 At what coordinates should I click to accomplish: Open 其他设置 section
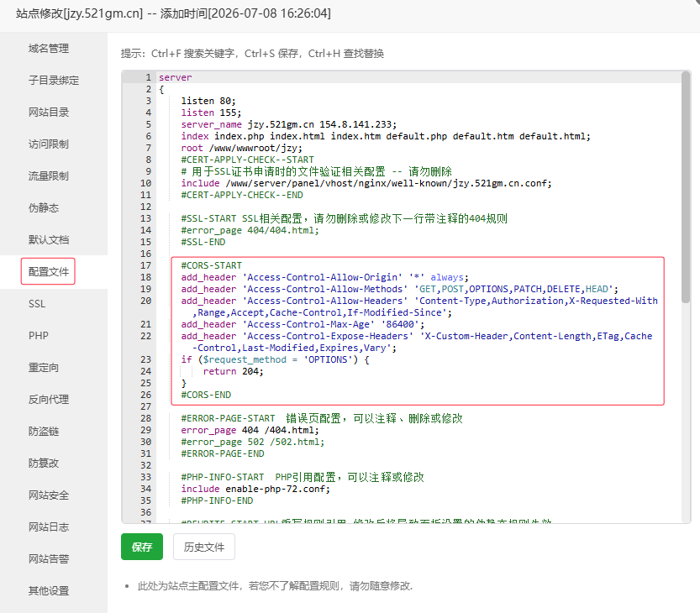(x=48, y=590)
